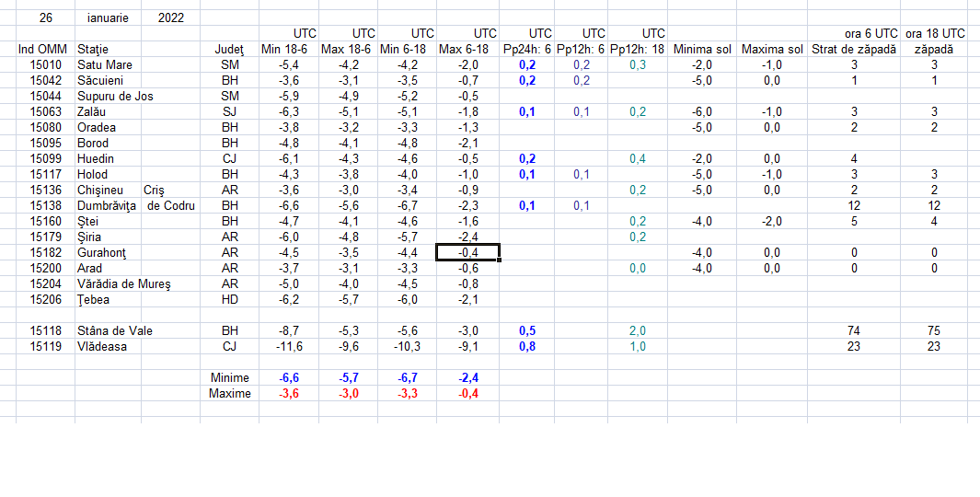980x497 pixels.
Task: Click the Pp24h: 6 header cell
Action: 526,50
